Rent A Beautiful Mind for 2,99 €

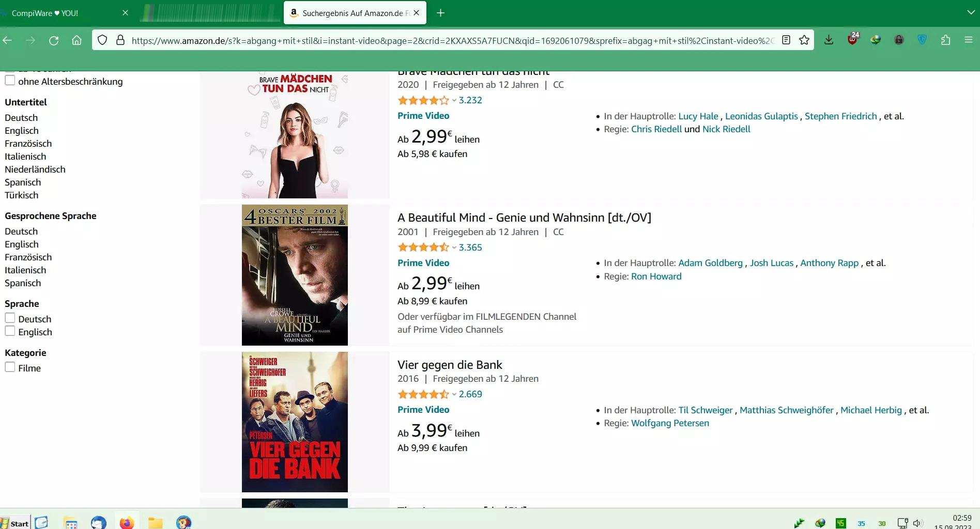438,284
